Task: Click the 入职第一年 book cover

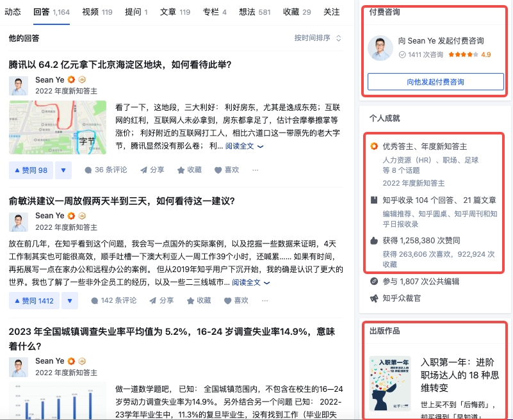Action: [x=390, y=384]
